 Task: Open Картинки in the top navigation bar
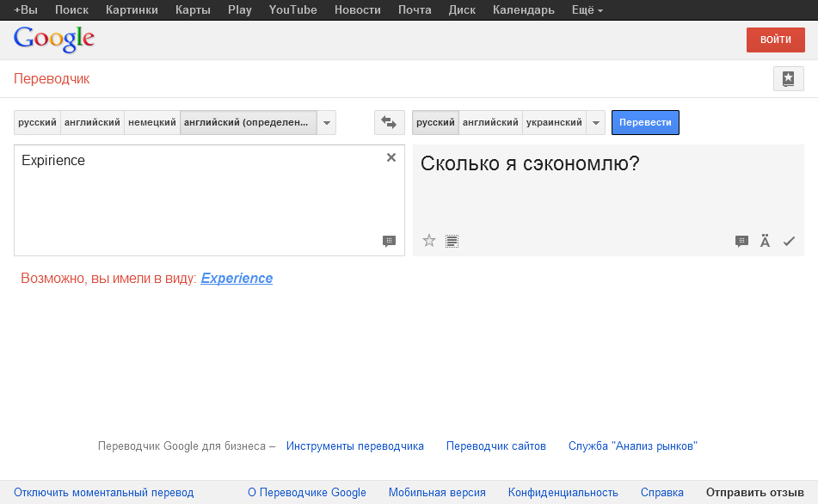[132, 10]
